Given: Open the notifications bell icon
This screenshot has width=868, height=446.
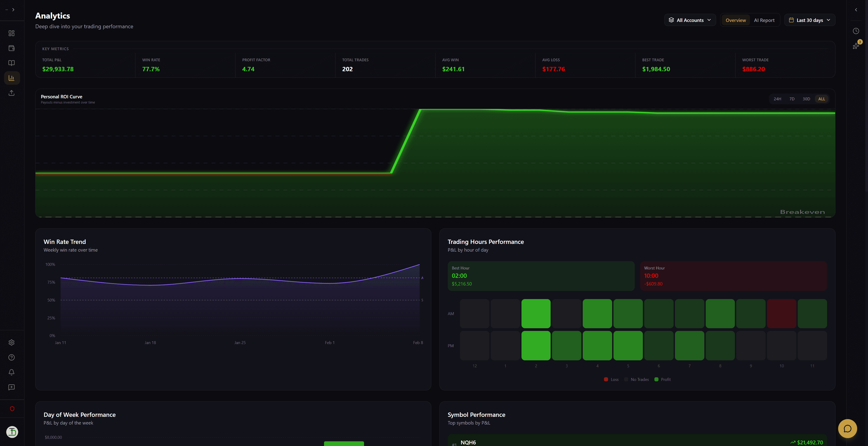Looking at the screenshot, I should [x=12, y=372].
